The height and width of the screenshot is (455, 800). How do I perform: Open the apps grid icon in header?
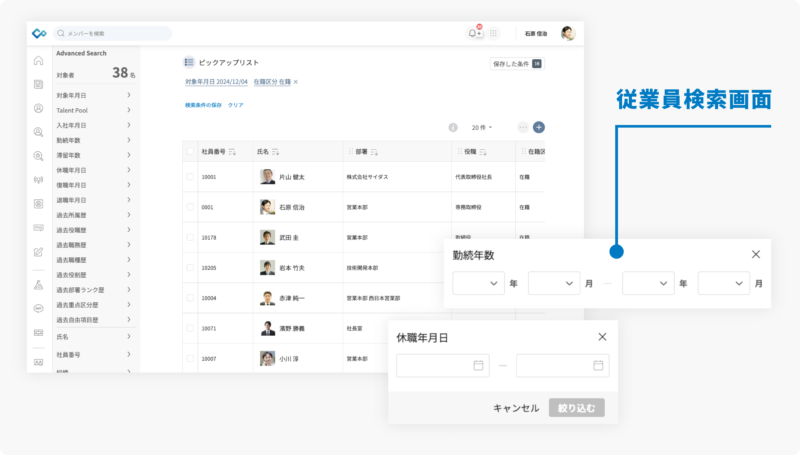(493, 33)
